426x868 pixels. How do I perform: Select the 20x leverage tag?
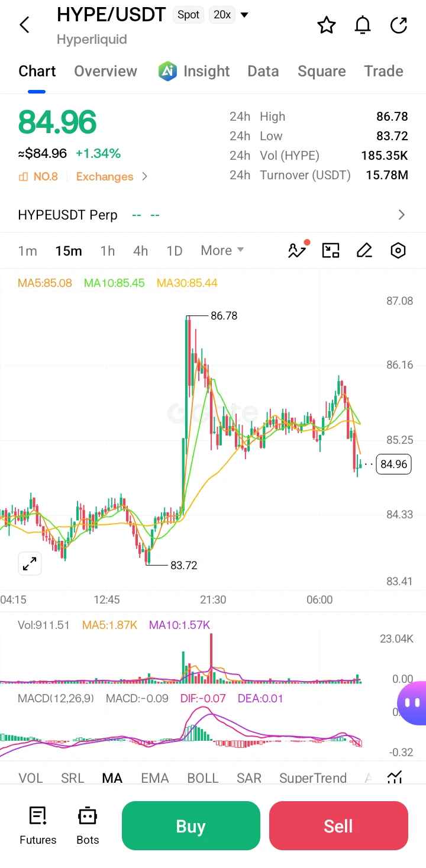coord(222,15)
